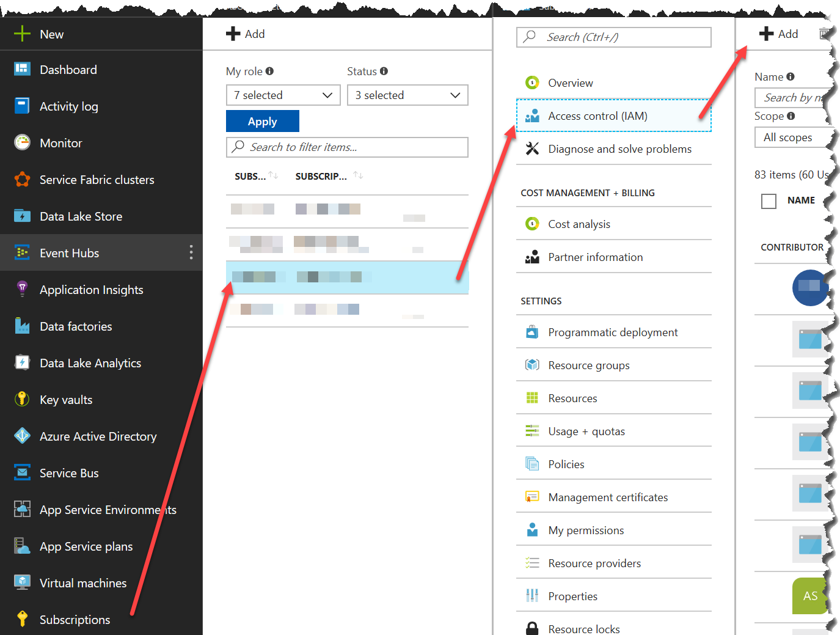Click the green New plus icon
840x635 pixels.
pyautogui.click(x=22, y=34)
